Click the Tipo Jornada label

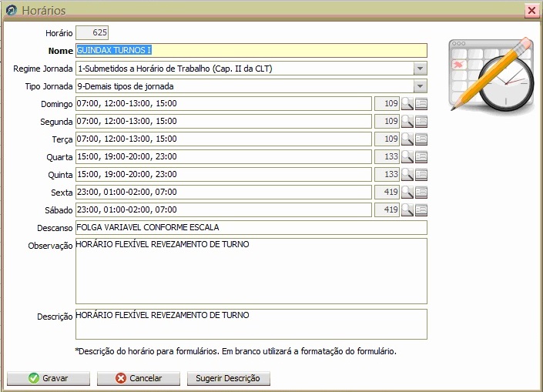point(49,86)
